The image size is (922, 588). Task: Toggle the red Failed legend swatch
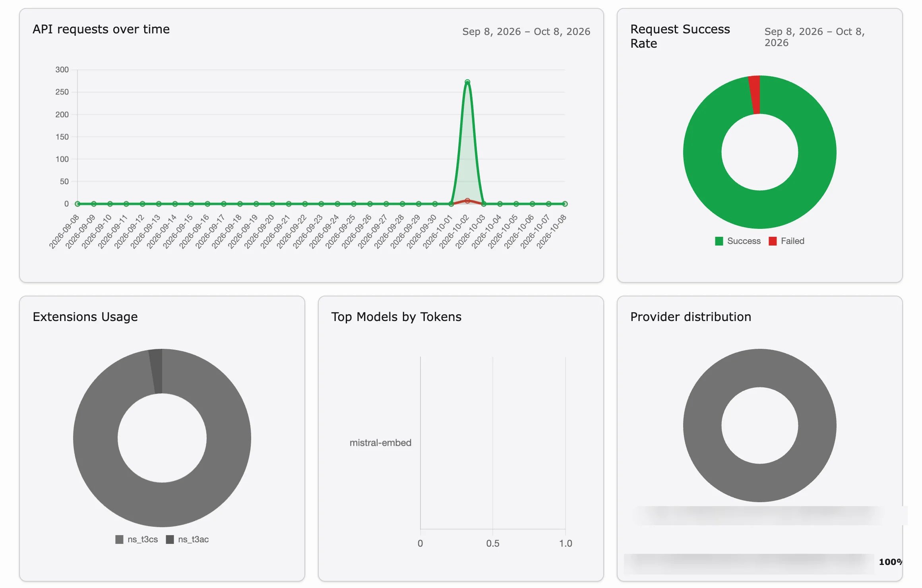tap(772, 241)
